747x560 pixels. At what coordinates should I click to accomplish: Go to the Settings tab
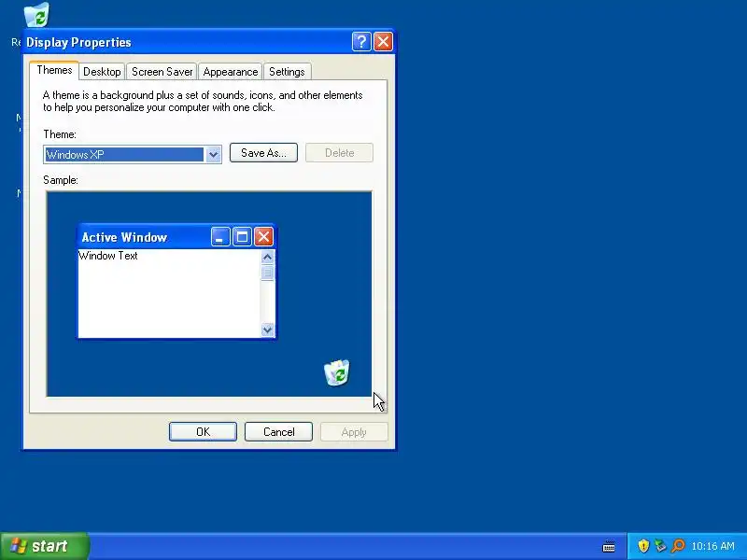coord(287,72)
